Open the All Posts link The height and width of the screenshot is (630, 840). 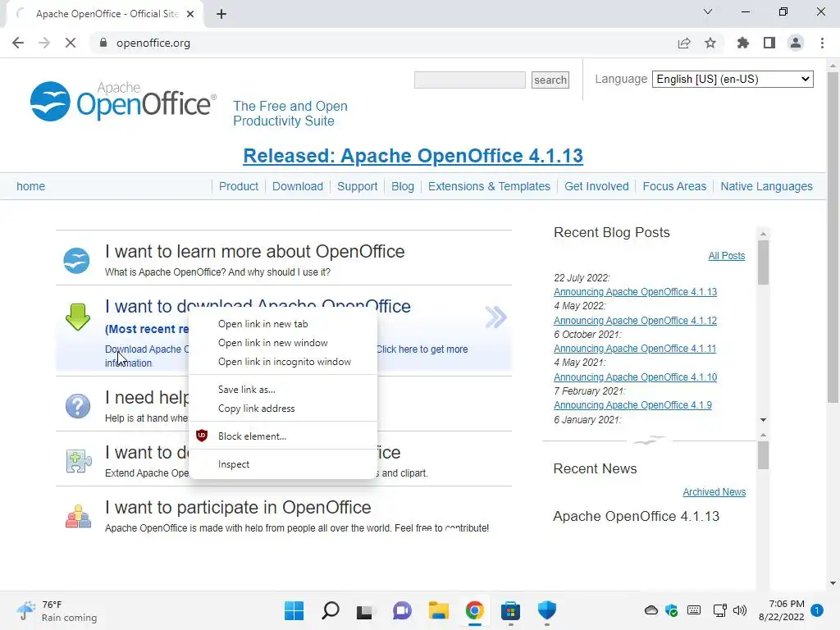[727, 256]
